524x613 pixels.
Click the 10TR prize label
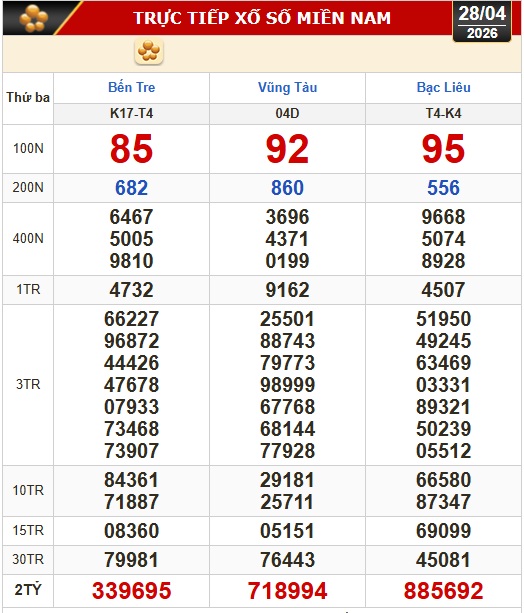pyautogui.click(x=28, y=491)
